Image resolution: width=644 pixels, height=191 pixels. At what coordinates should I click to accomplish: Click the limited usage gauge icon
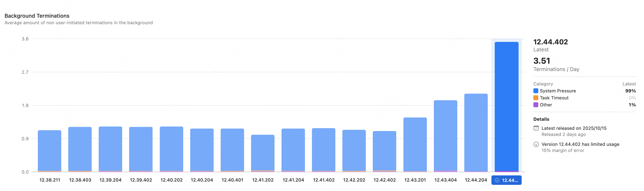(x=536, y=144)
